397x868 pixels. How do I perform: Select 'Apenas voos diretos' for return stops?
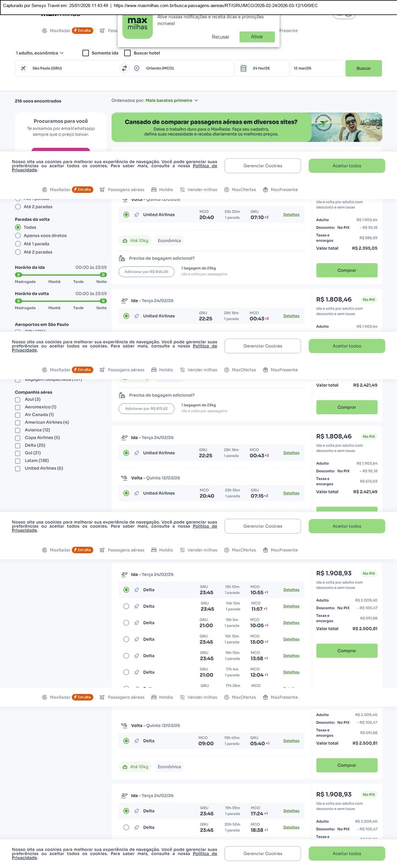tap(18, 236)
